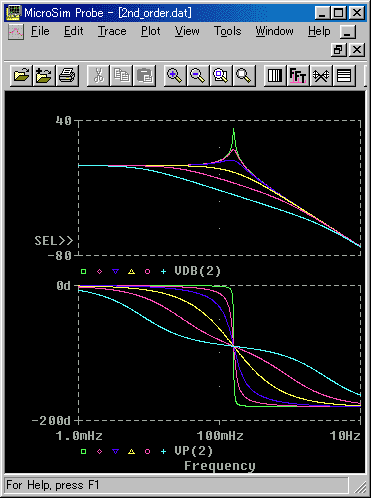Image resolution: width=371 pixels, height=498 pixels.
Task: Open the Trace menu
Action: pyautogui.click(x=112, y=31)
